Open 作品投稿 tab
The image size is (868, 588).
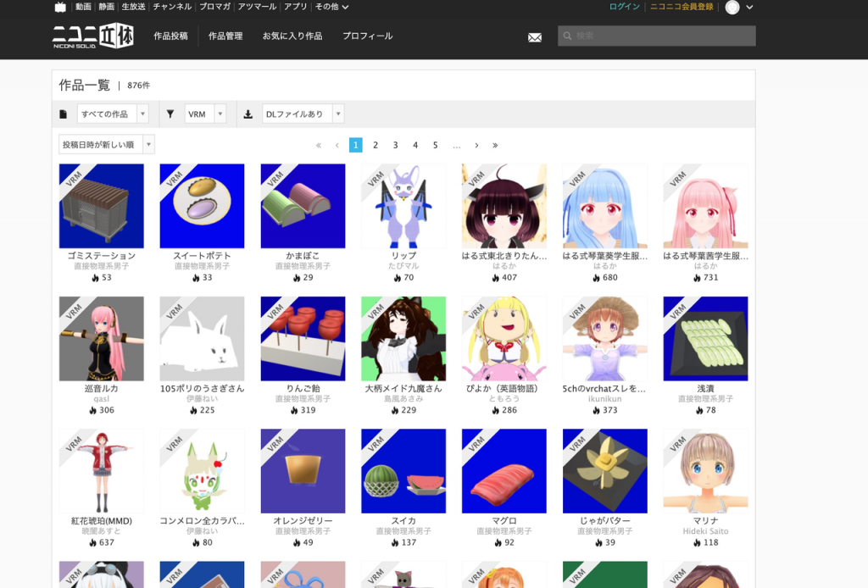[x=170, y=36]
